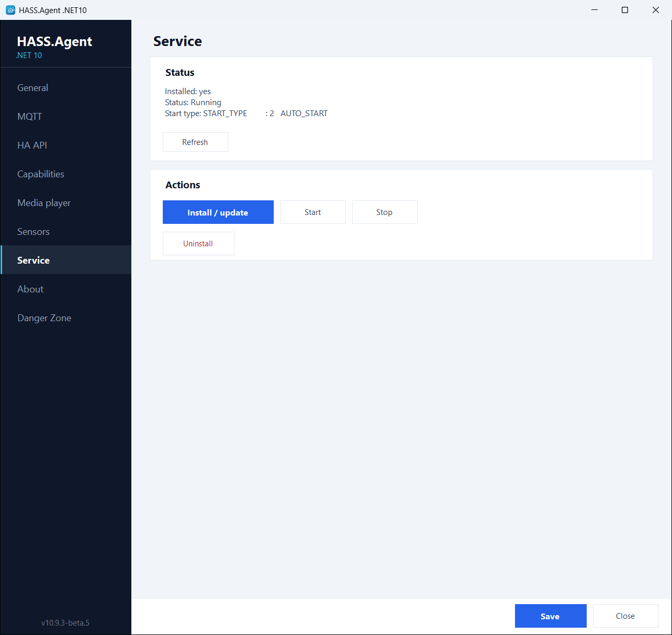Open the General settings page

tap(66, 88)
